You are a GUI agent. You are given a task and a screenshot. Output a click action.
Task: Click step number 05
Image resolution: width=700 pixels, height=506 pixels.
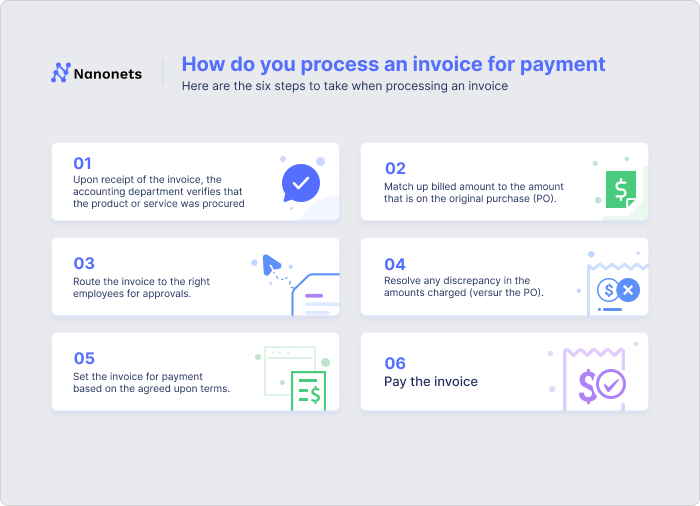(84, 358)
